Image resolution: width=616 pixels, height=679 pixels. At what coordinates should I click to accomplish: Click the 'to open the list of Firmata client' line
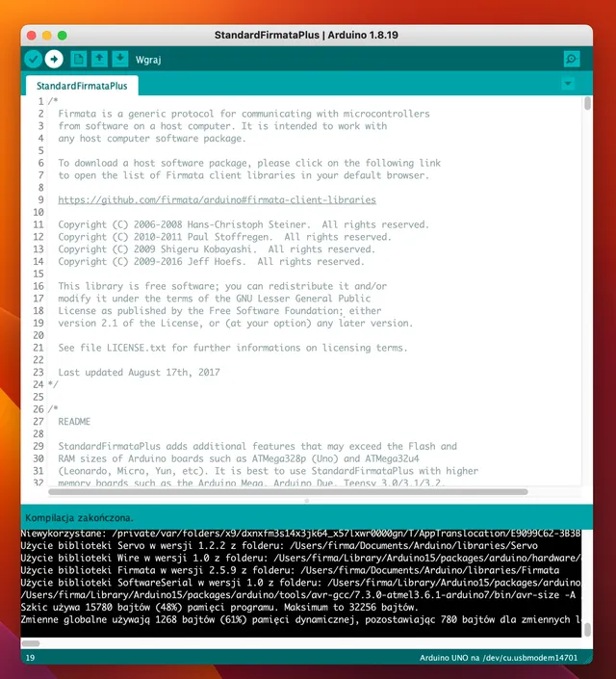pyautogui.click(x=244, y=175)
